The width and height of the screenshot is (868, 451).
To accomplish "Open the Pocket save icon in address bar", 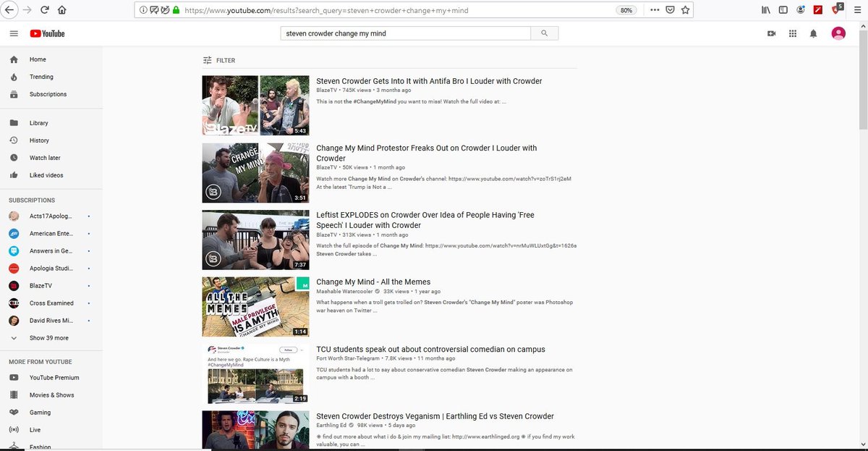I will 671,10.
